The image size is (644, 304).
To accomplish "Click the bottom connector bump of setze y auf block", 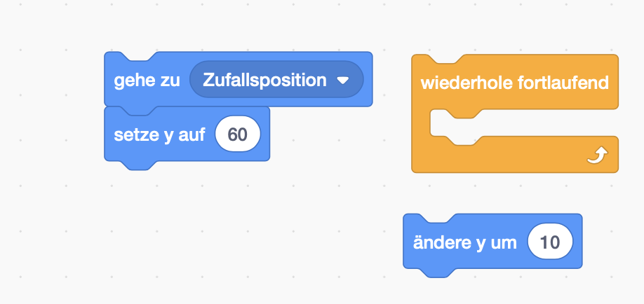I will pos(139,165).
